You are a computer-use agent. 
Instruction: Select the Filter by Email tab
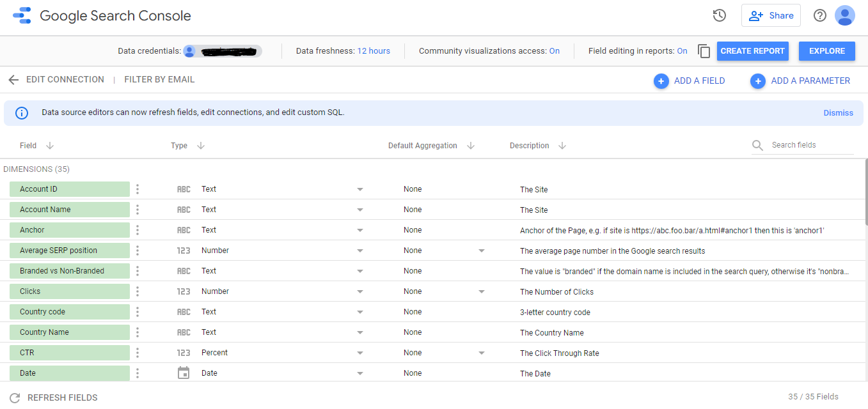[159, 80]
